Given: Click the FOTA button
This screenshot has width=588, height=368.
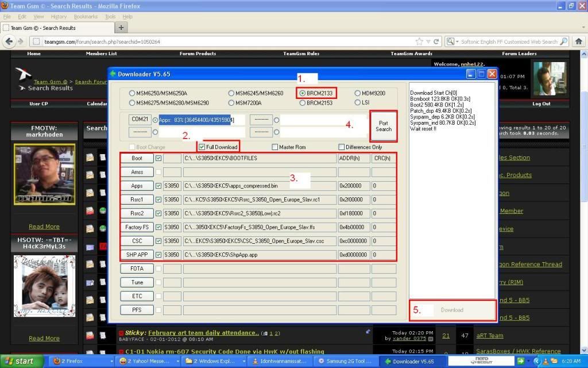Looking at the screenshot, I should 137,269.
